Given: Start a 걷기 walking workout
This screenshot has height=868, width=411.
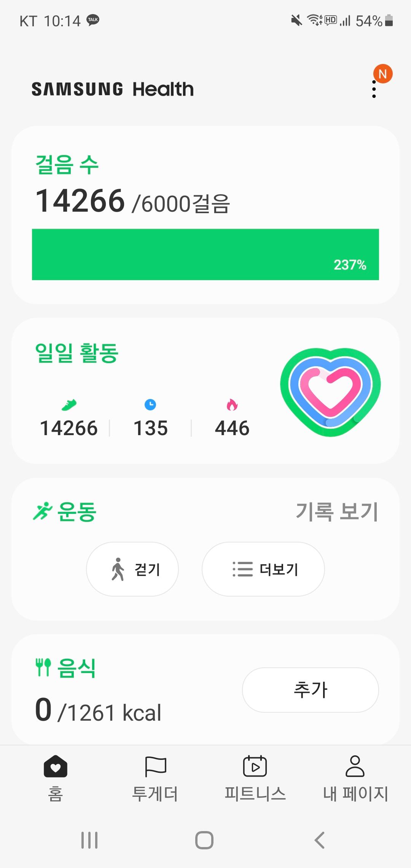Looking at the screenshot, I should (x=132, y=569).
